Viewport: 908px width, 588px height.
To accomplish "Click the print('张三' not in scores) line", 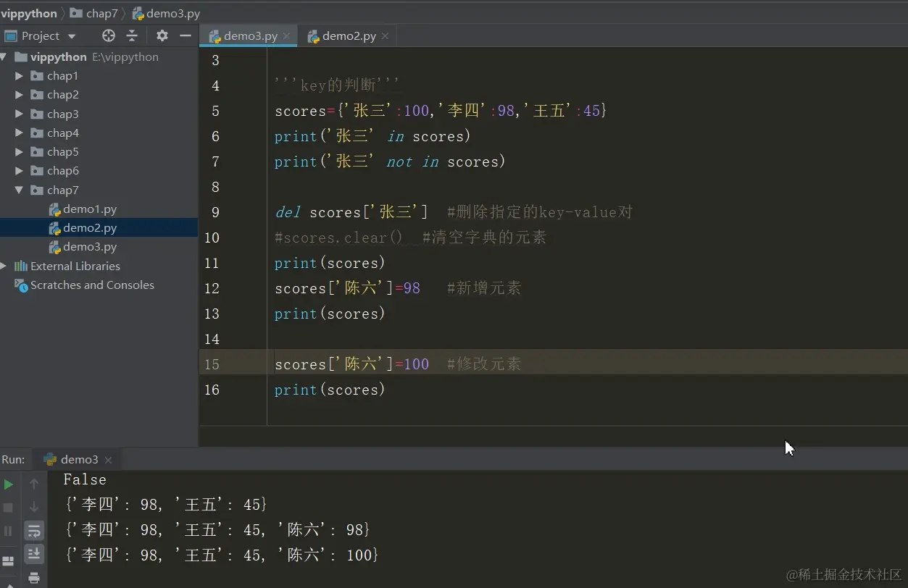I will 390,161.
